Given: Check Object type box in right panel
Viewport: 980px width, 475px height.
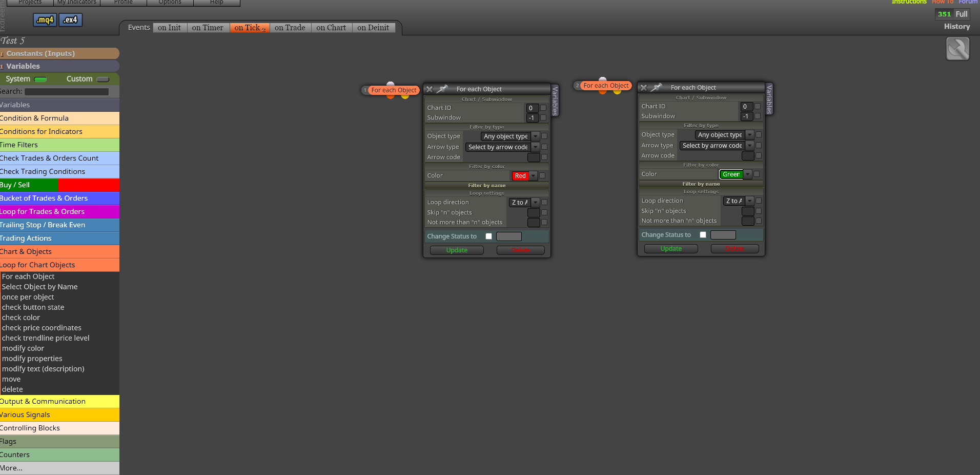Looking at the screenshot, I should (759, 134).
